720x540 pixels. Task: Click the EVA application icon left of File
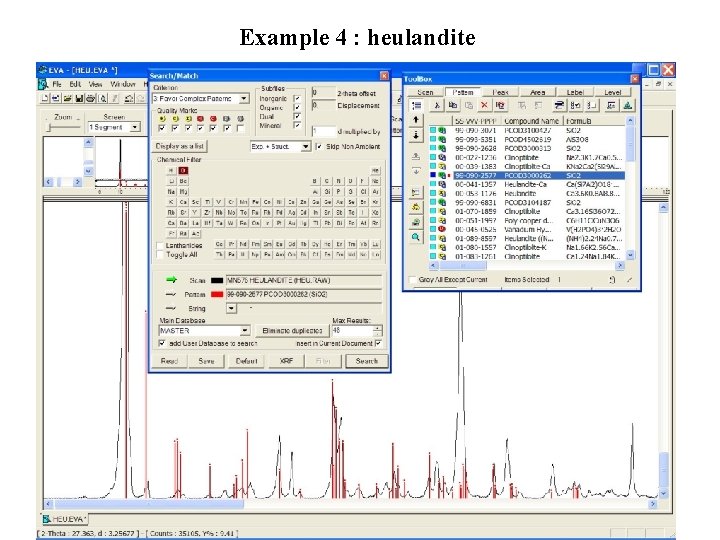[x=43, y=84]
